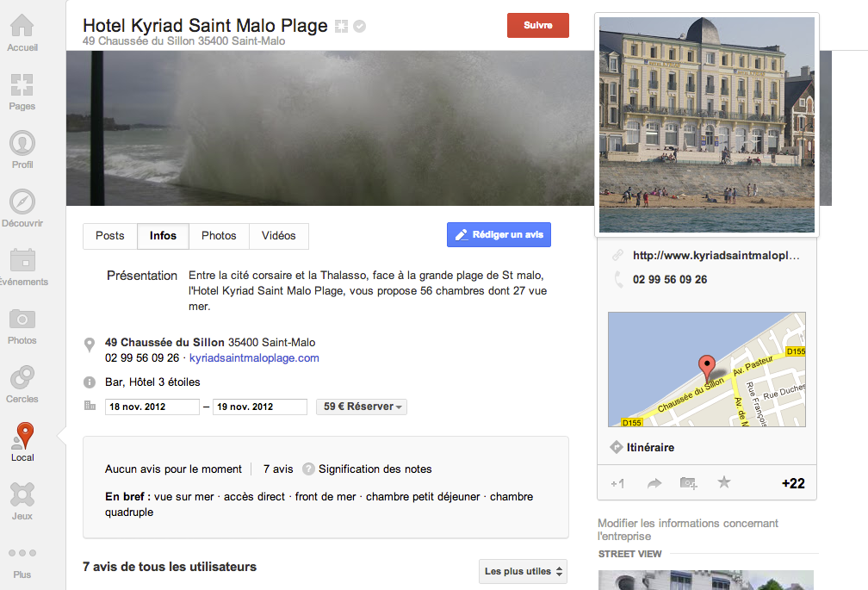Viewport: 868px width, 590px height.
Task: Click the hotel title Hotel Kyriad Saint Malo Plage
Action: point(205,26)
